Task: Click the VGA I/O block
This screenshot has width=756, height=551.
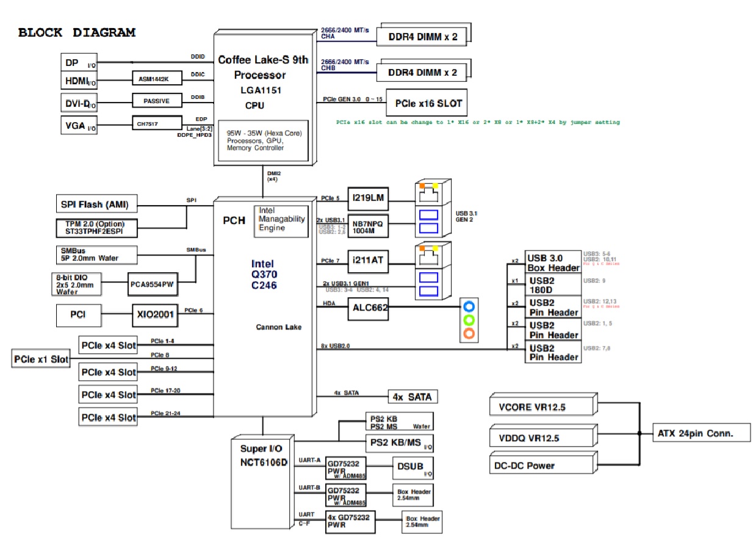Action: click(79, 124)
